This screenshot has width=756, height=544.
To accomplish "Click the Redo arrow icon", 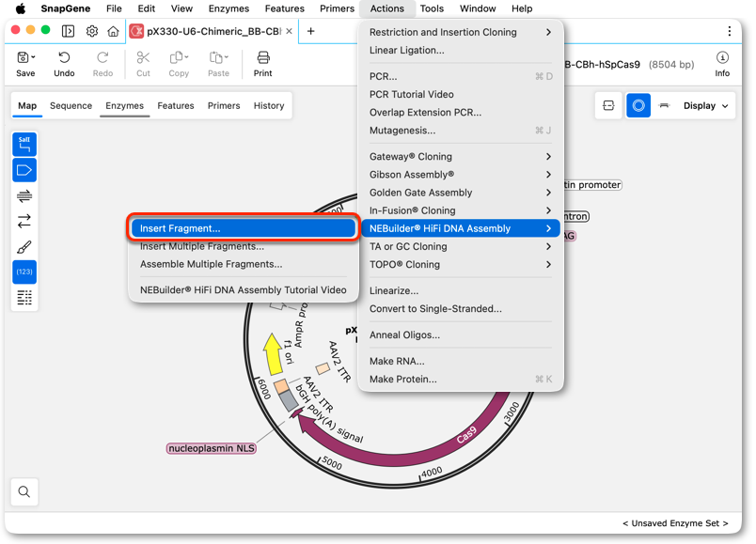I will pos(102,58).
